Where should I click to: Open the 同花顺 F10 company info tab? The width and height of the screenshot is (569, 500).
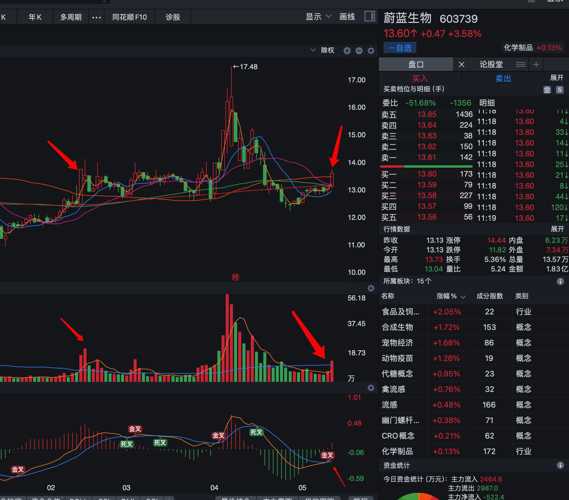[130, 17]
